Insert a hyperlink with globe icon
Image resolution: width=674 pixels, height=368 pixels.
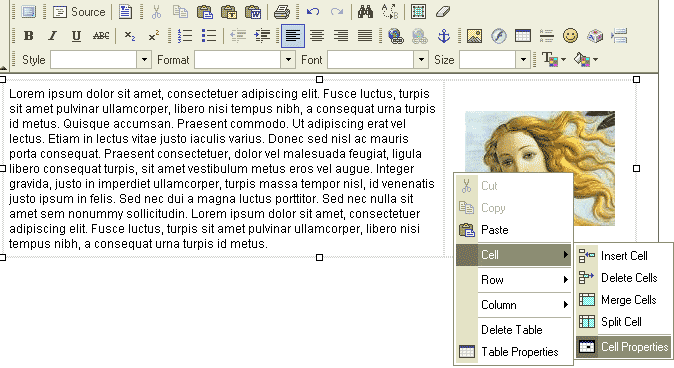(x=395, y=36)
